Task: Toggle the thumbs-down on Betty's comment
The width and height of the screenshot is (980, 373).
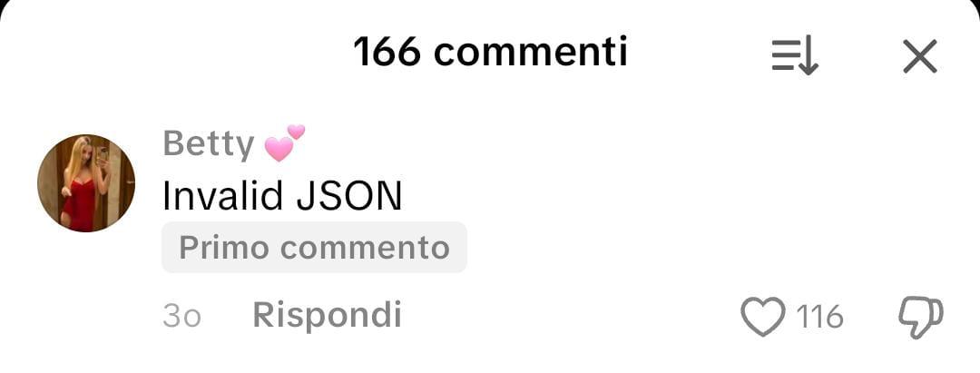Action: pos(921,318)
